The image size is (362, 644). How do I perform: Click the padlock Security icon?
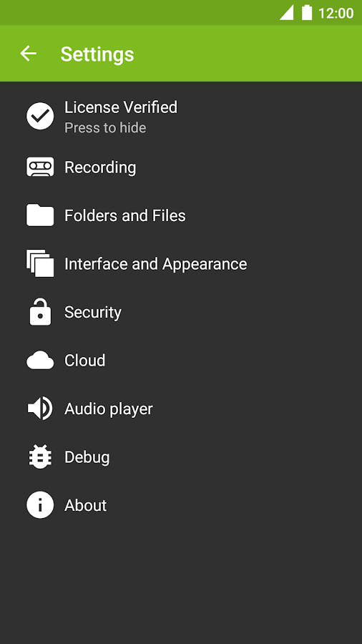click(40, 312)
